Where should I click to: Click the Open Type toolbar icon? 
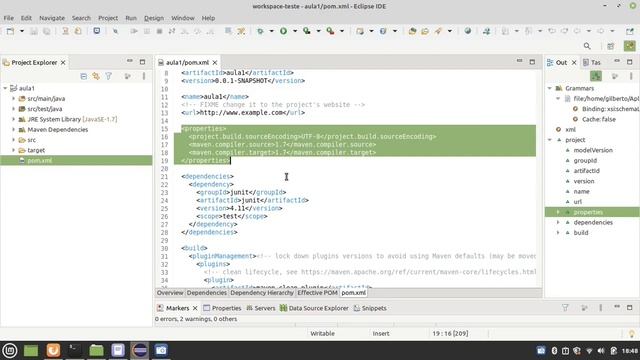click(412, 31)
